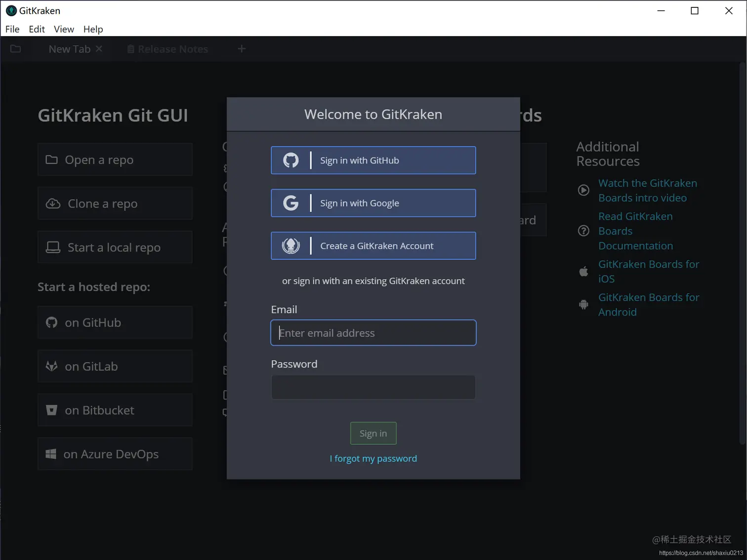Click the vertical scrollbar on the right

(743, 254)
